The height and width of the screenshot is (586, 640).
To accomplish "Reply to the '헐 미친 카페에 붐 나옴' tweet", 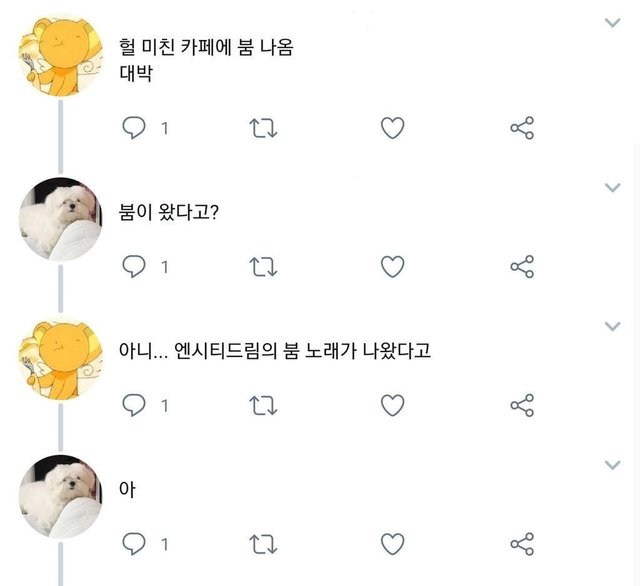I will pyautogui.click(x=134, y=128).
